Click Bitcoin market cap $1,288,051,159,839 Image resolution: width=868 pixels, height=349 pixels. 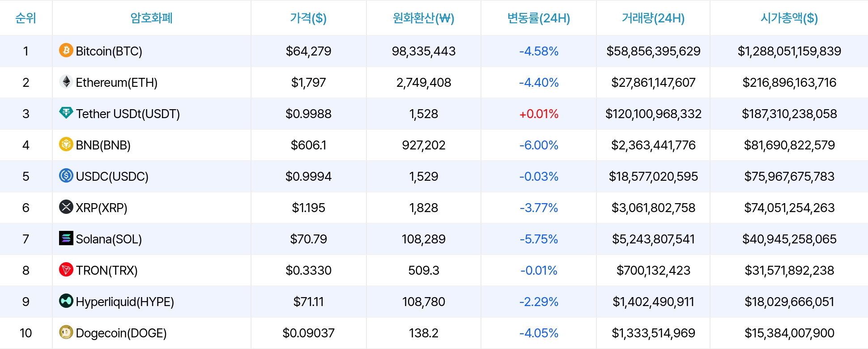click(789, 51)
